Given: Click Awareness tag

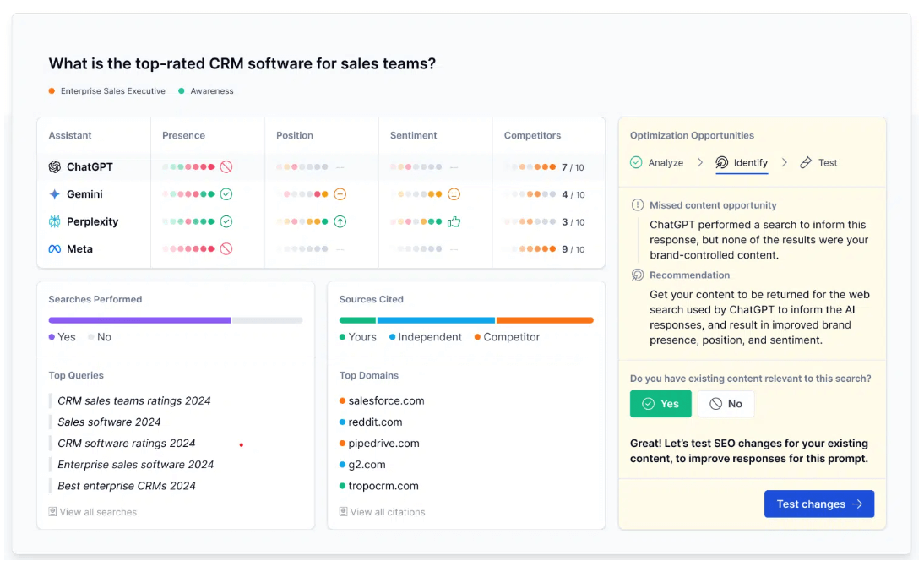Looking at the screenshot, I should 206,90.
